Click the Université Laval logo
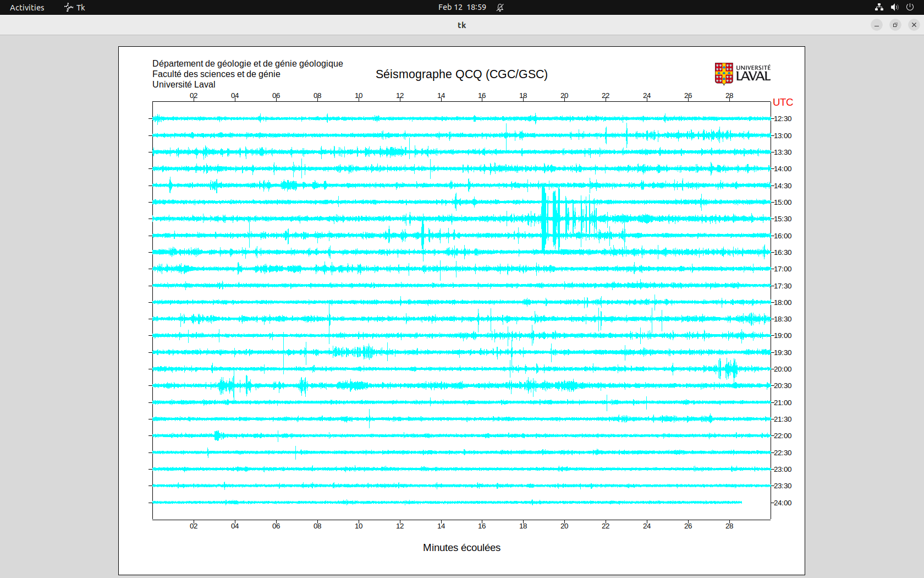924x578 pixels. pos(742,73)
